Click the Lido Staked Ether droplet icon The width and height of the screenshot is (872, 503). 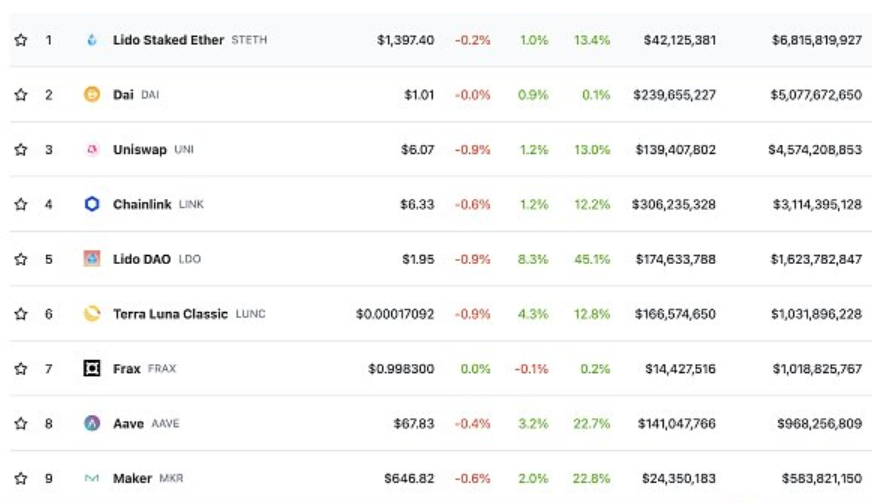point(92,40)
